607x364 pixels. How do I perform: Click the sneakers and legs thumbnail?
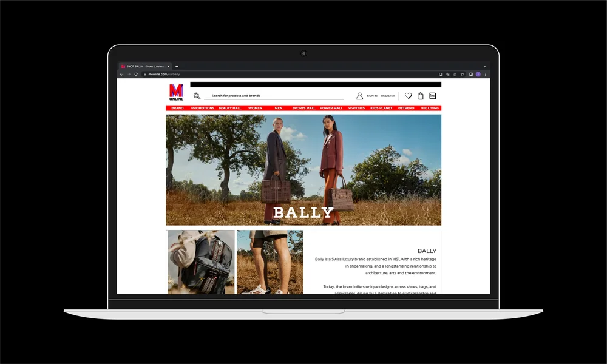coord(270,262)
